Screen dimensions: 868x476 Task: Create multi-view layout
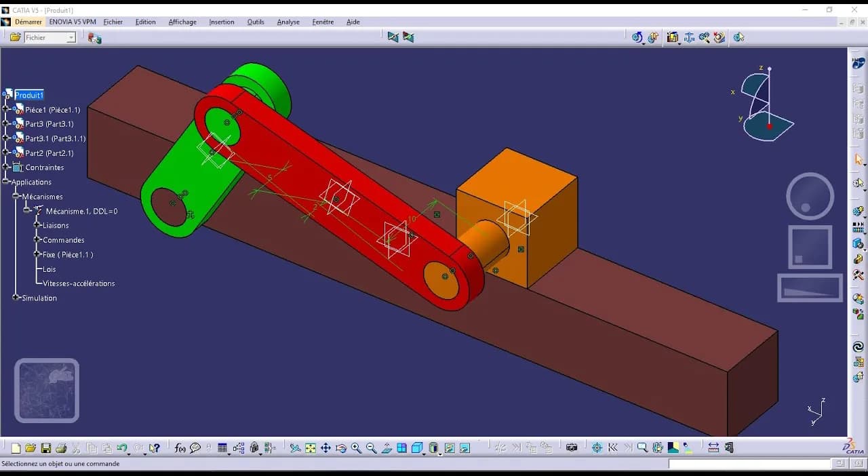pyautogui.click(x=401, y=448)
